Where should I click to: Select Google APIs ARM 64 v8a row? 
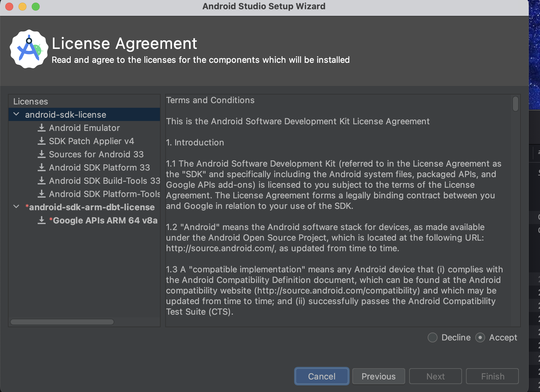tap(84, 220)
